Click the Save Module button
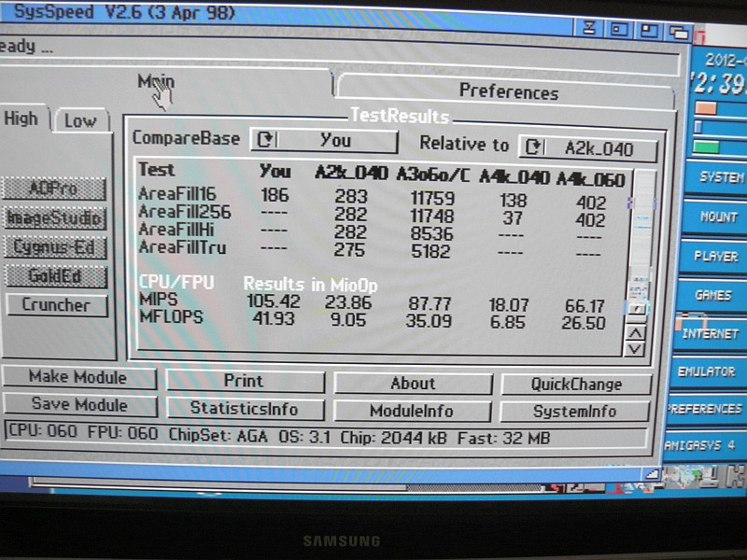The height and width of the screenshot is (560, 747). 80,405
